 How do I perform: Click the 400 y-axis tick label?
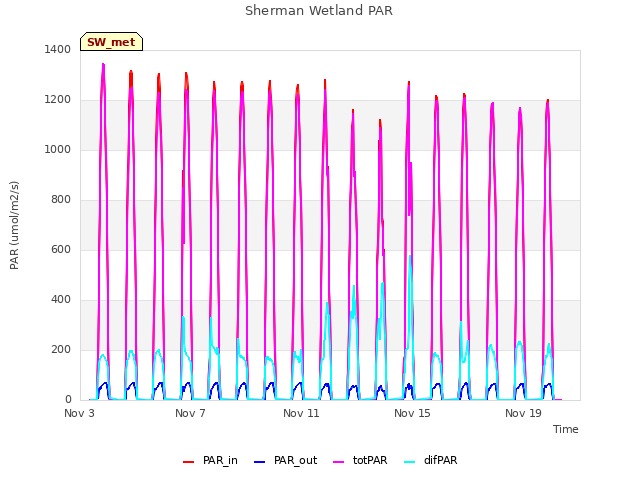(x=61, y=300)
